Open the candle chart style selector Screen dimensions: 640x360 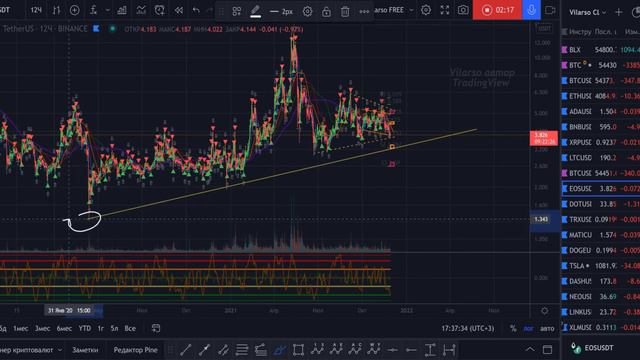56,10
